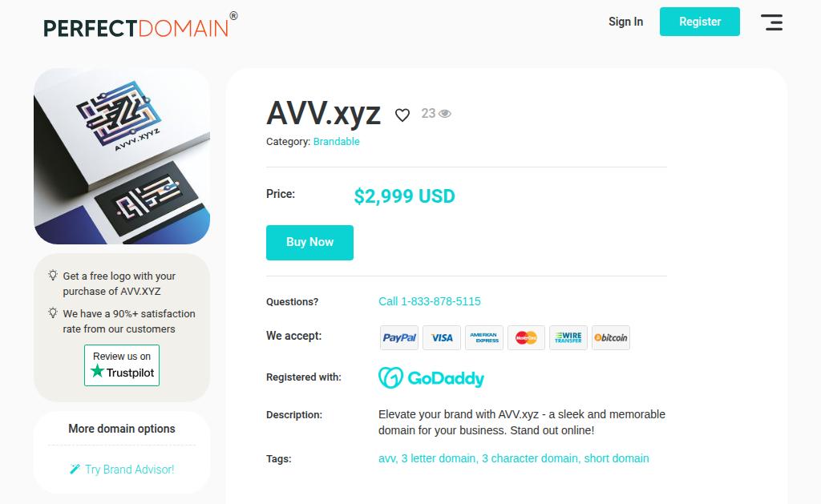Click the American Express icon
Viewport: 821px width, 504px height.
[484, 338]
